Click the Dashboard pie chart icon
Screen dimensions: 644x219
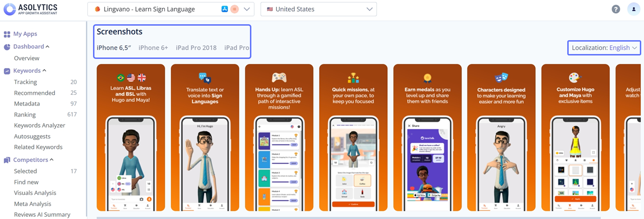7,47
